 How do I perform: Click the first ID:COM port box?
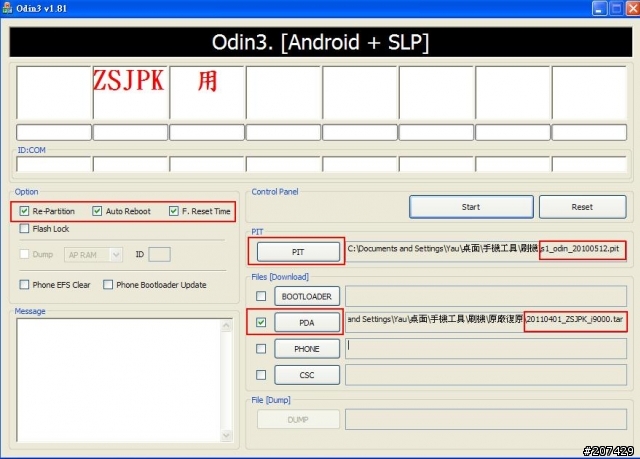tap(53, 164)
